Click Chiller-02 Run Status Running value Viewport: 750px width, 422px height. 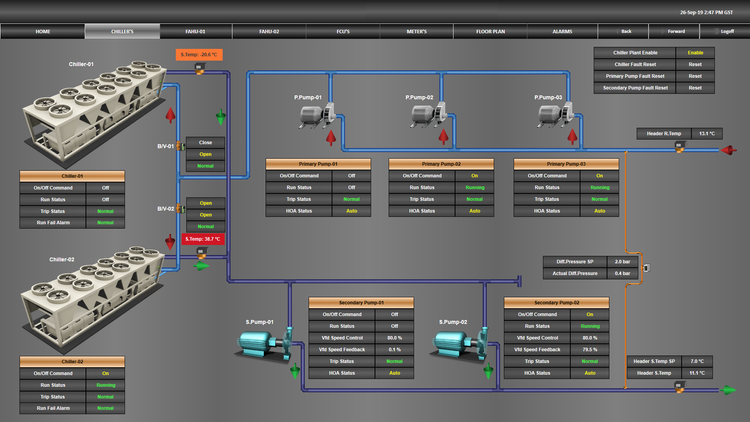coord(105,385)
